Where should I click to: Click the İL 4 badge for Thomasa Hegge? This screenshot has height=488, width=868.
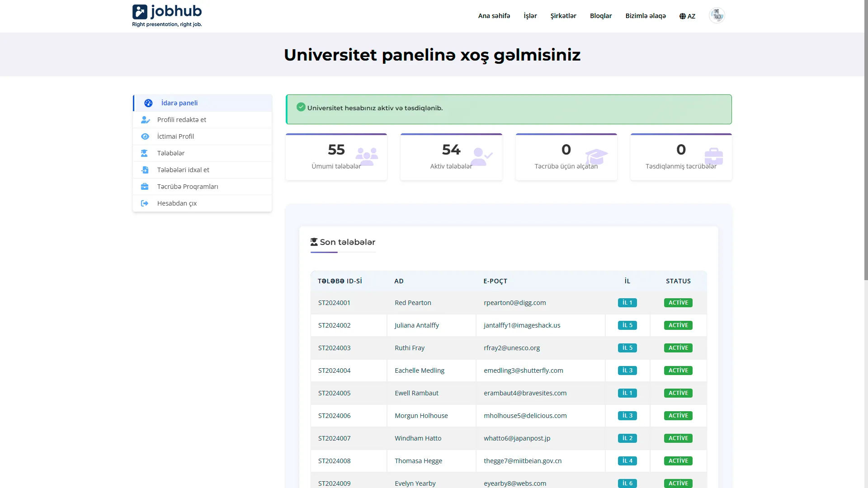pos(627,461)
